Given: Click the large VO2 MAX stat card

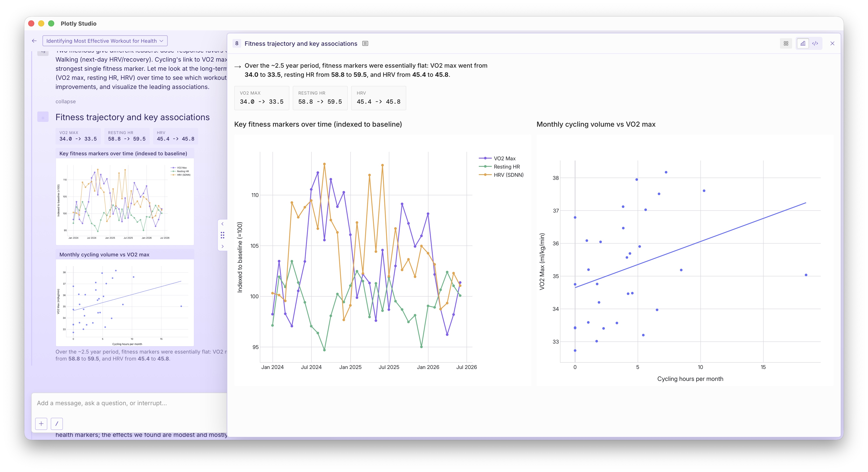Looking at the screenshot, I should (x=262, y=98).
